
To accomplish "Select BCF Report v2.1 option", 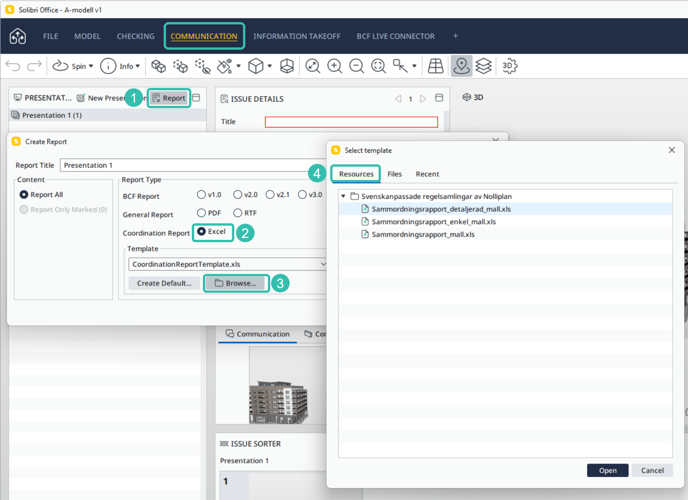I will pos(270,194).
